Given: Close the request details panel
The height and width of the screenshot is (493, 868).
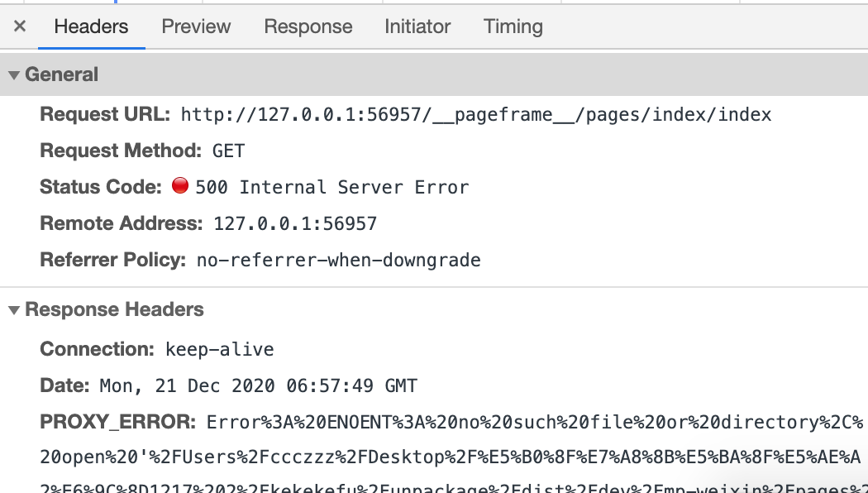Looking at the screenshot, I should (x=19, y=26).
